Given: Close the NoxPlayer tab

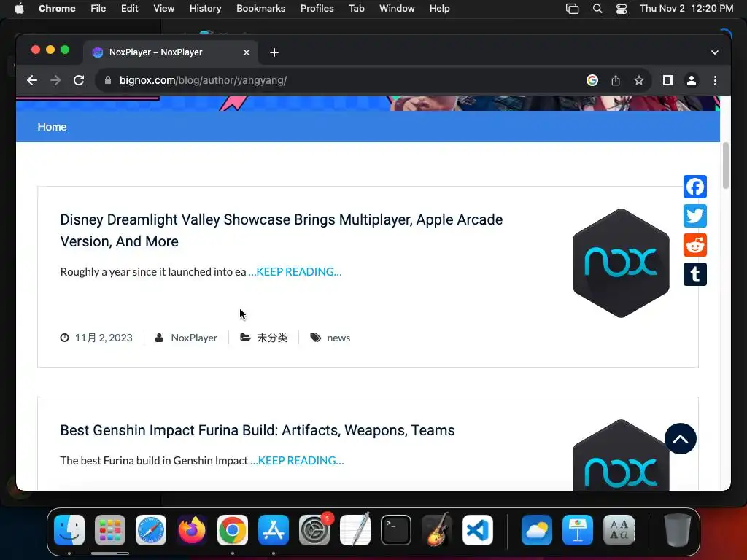Looking at the screenshot, I should [x=247, y=52].
